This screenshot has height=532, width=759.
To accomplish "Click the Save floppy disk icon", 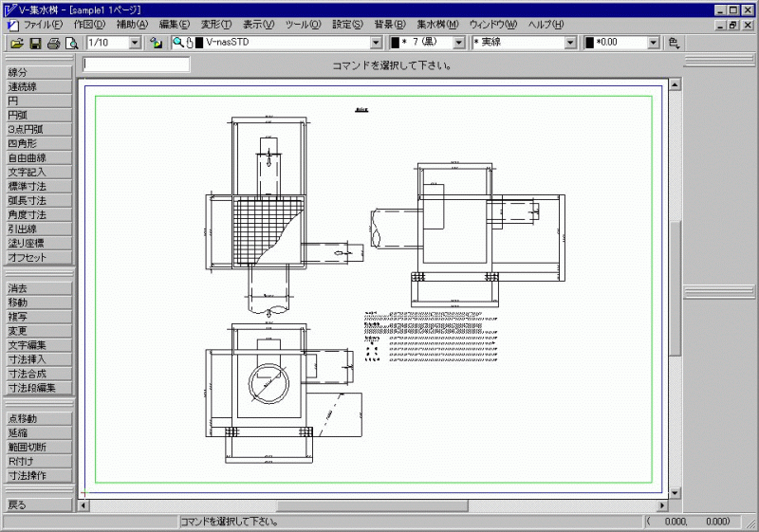I will coord(35,43).
